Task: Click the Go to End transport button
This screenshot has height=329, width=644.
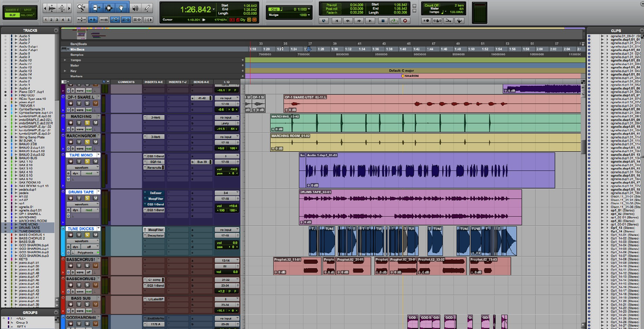Action: [370, 21]
